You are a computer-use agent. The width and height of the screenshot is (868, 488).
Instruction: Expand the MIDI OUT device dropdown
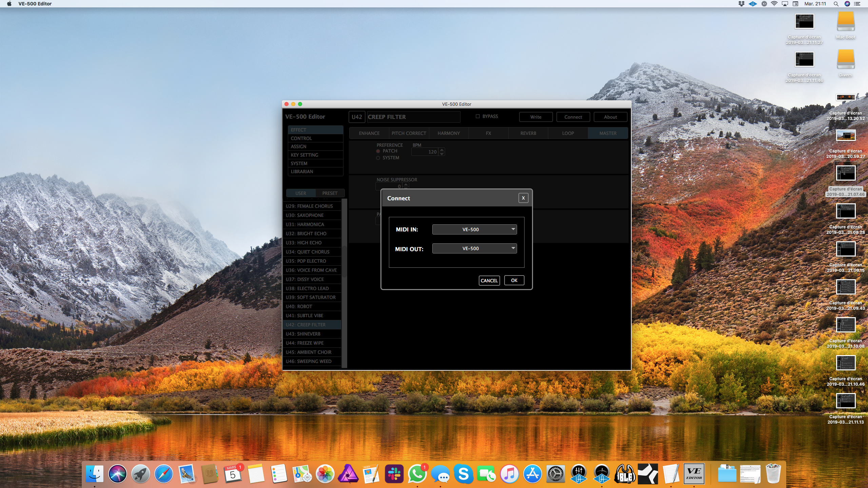[x=474, y=248]
